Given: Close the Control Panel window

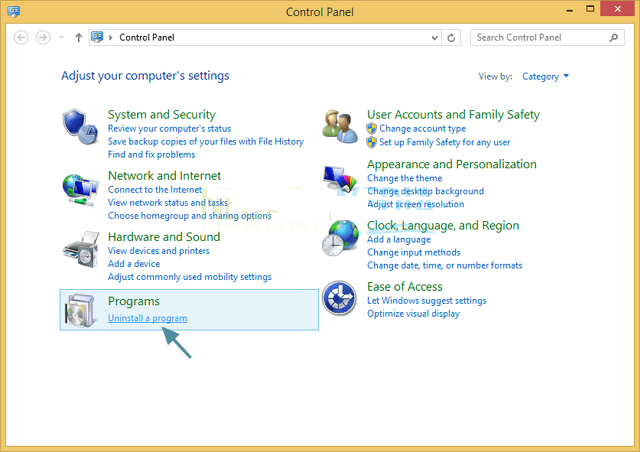Looking at the screenshot, I should tap(618, 9).
